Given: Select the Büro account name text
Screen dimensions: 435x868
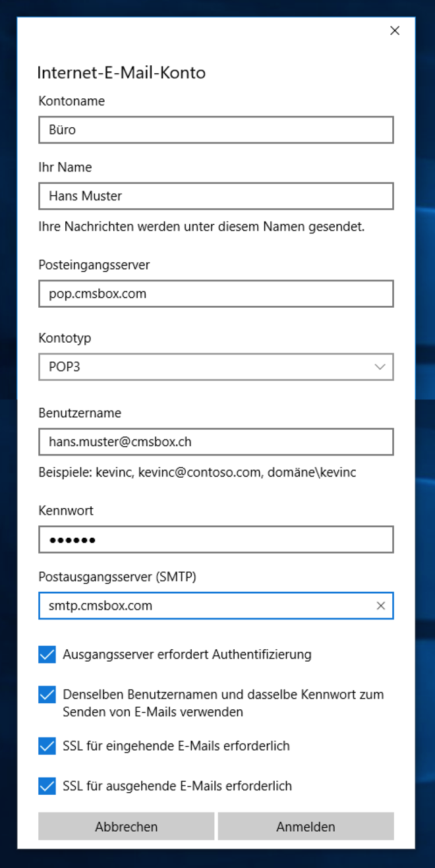Looking at the screenshot, I should (x=59, y=130).
